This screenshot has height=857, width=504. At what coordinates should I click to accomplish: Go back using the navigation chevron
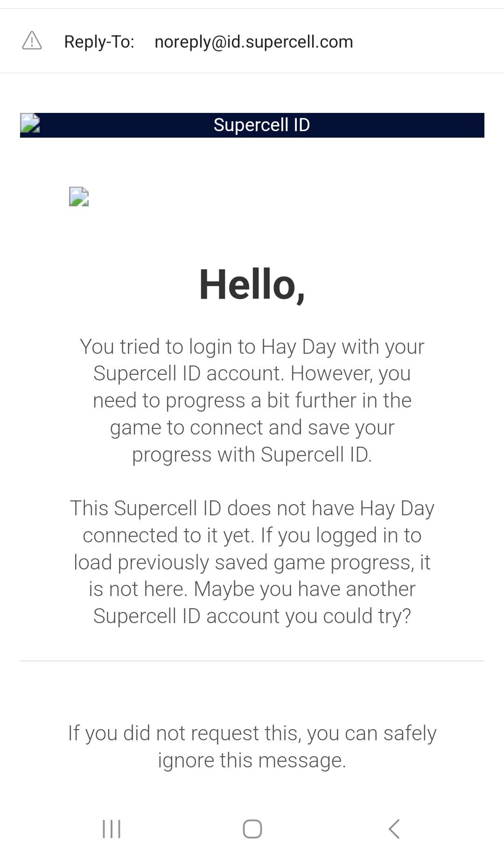[x=394, y=829]
